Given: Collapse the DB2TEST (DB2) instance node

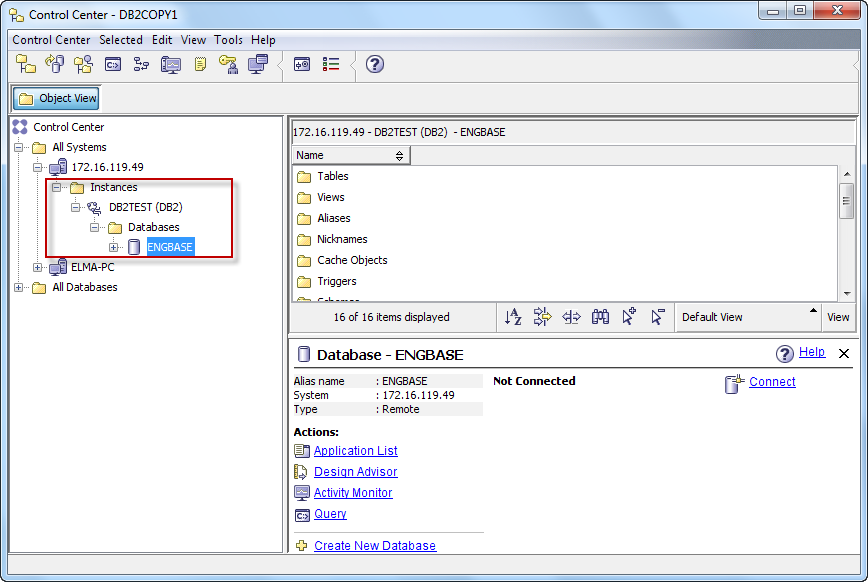Looking at the screenshot, I should (76, 207).
